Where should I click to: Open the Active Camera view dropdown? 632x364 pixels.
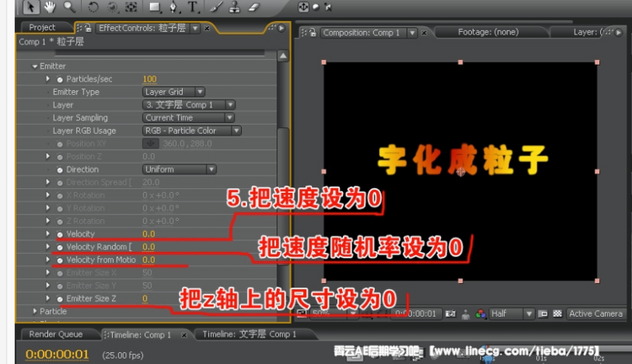(x=596, y=313)
